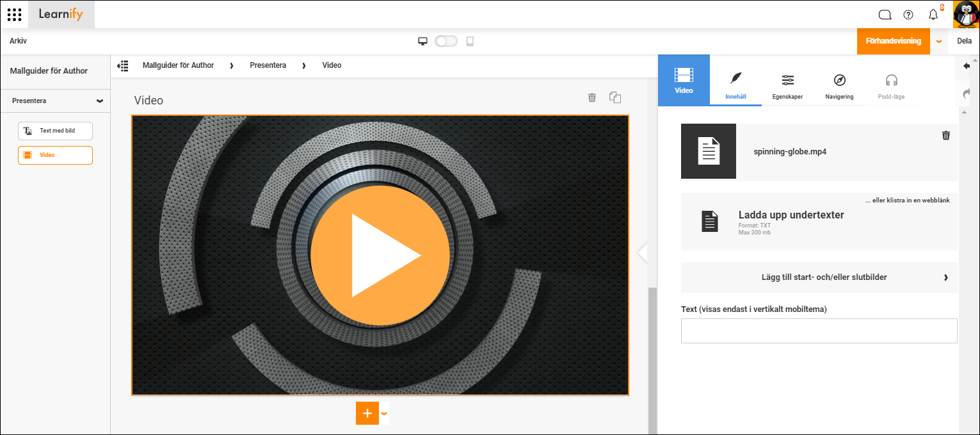This screenshot has height=435, width=980.
Task: Play the video with orange play button
Action: 380,255
